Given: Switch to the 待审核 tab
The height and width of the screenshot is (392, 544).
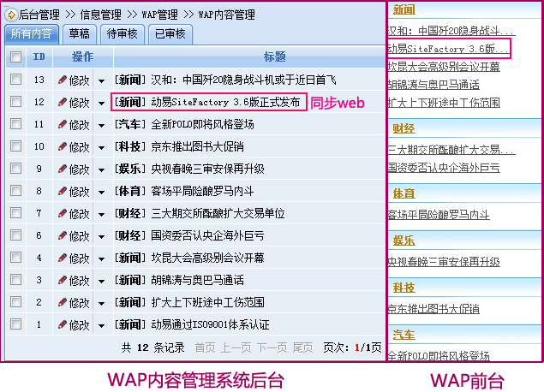Looking at the screenshot, I should [122, 34].
